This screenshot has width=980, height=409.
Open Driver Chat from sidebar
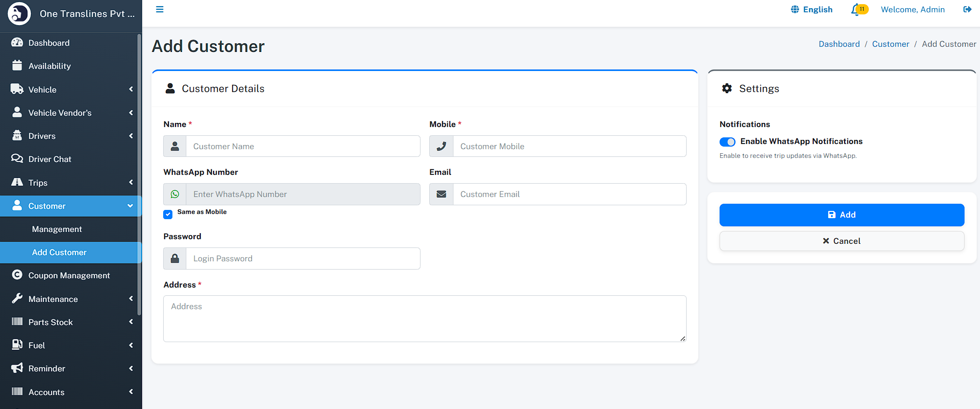(x=49, y=159)
